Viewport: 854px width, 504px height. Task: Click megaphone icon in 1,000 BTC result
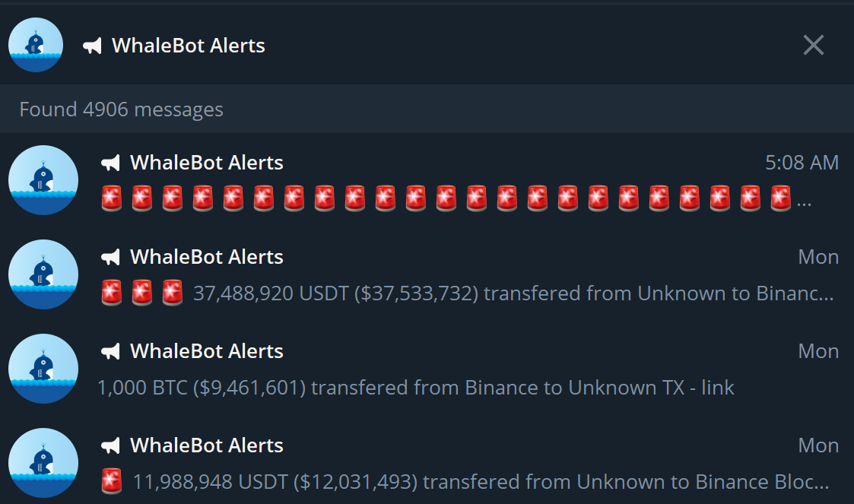click(111, 351)
